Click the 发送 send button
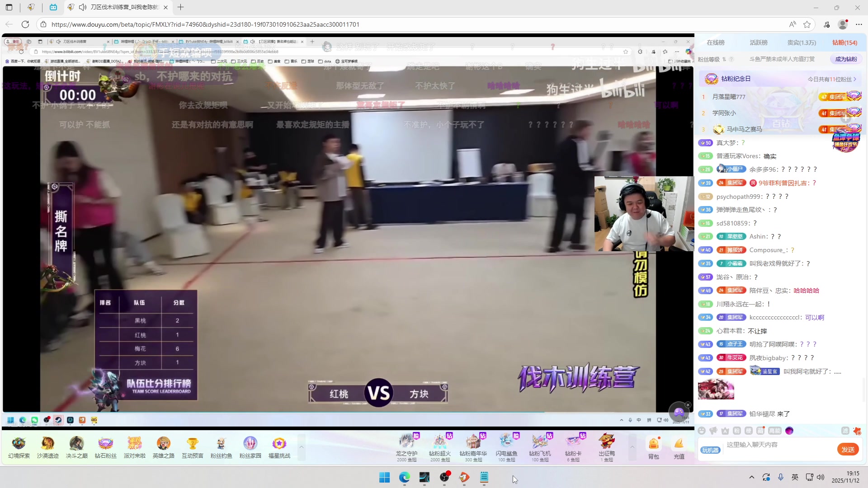 click(x=848, y=450)
